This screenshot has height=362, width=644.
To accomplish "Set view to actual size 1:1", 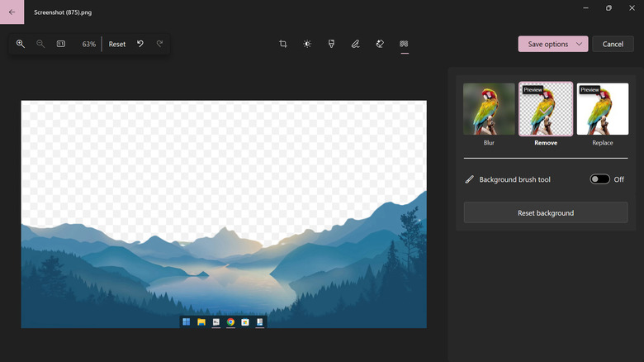I will click(61, 44).
